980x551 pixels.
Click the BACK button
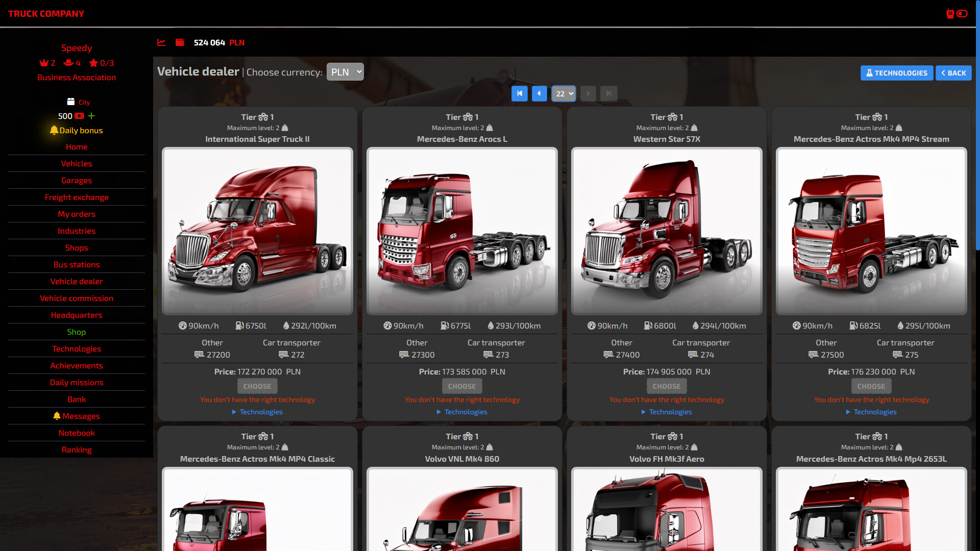[953, 73]
